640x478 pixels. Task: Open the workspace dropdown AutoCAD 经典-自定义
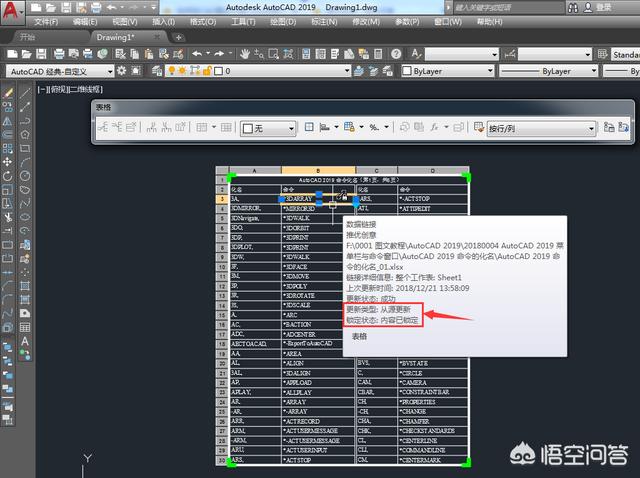(x=60, y=71)
